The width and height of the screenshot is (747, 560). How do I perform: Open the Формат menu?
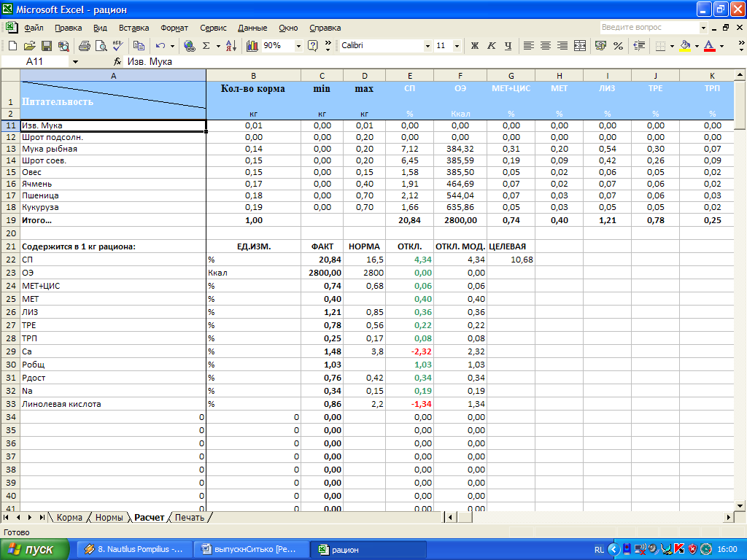click(x=174, y=28)
